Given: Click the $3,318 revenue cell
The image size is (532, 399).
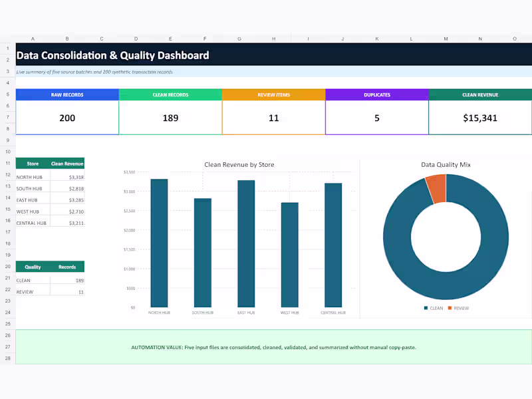Looking at the screenshot, I should pos(67,177).
